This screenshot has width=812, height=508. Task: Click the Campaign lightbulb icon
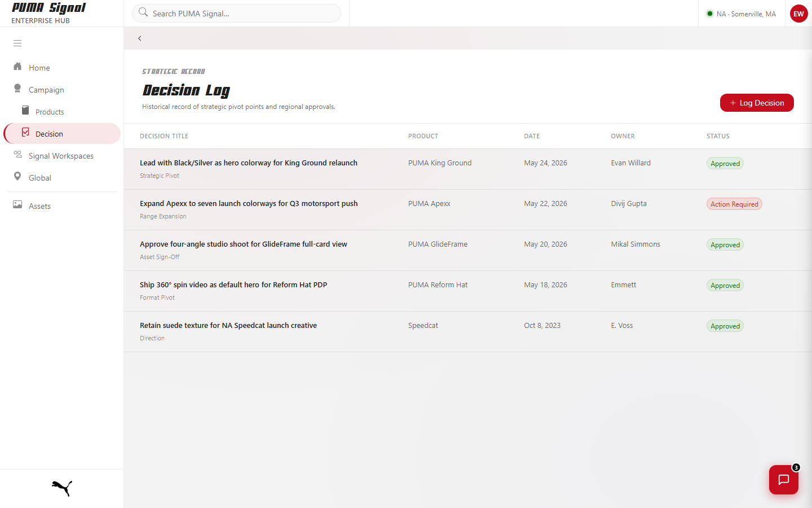[x=17, y=89]
